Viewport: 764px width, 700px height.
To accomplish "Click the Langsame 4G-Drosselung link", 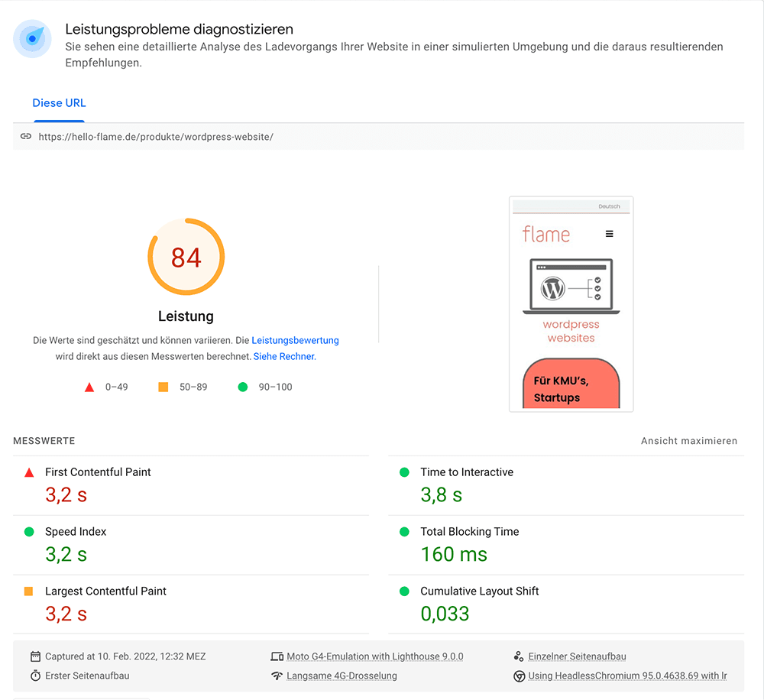I will [x=342, y=676].
